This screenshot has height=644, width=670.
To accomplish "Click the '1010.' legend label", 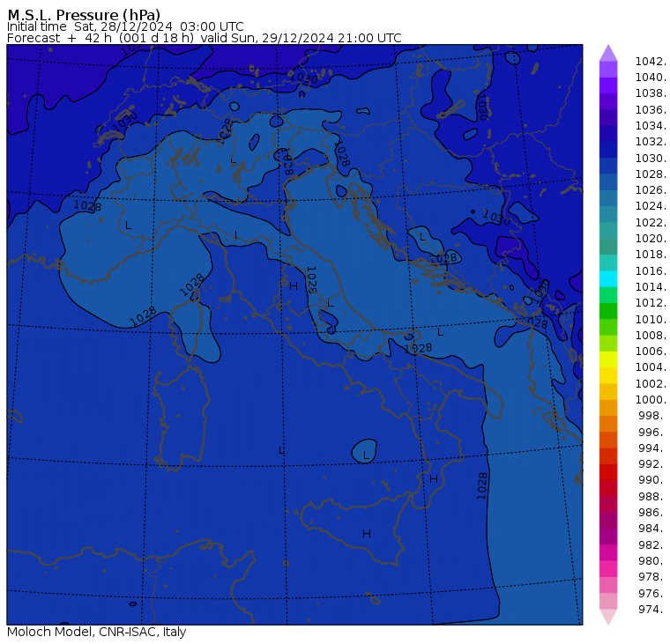I will 651,320.
